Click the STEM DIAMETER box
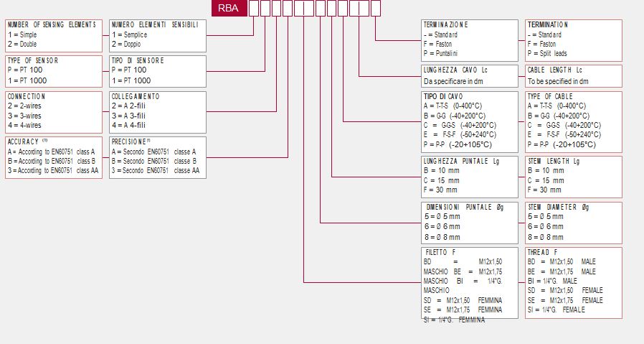 pos(573,222)
